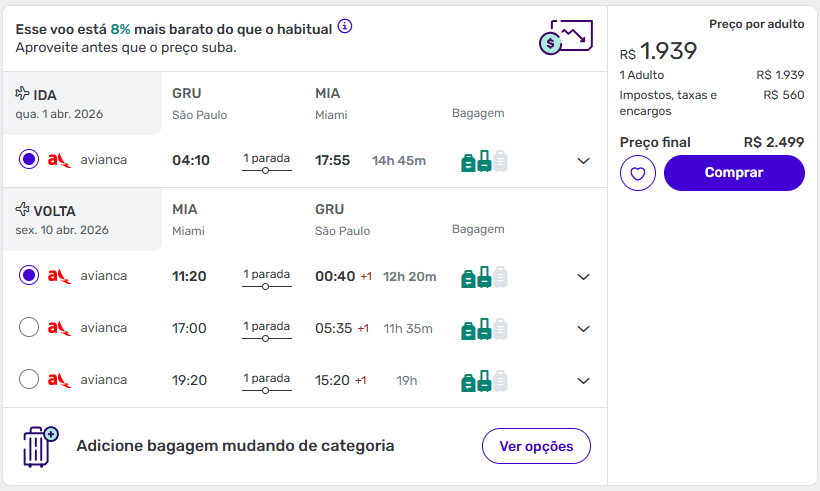Open Ver opções for baggage categories
The image size is (820, 491).
pyautogui.click(x=536, y=446)
